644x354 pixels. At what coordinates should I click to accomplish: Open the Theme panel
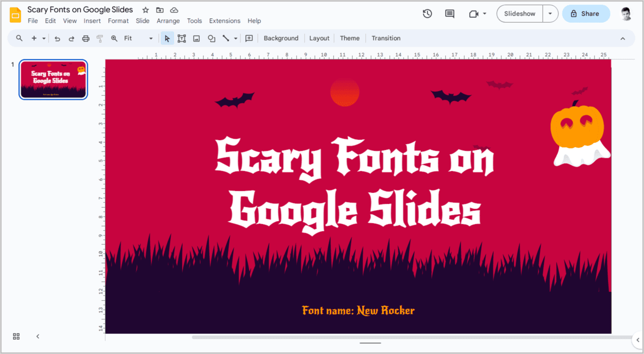coord(350,38)
